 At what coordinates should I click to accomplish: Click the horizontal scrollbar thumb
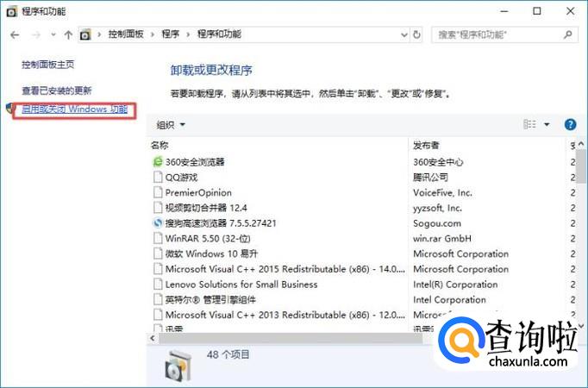[x=291, y=338]
